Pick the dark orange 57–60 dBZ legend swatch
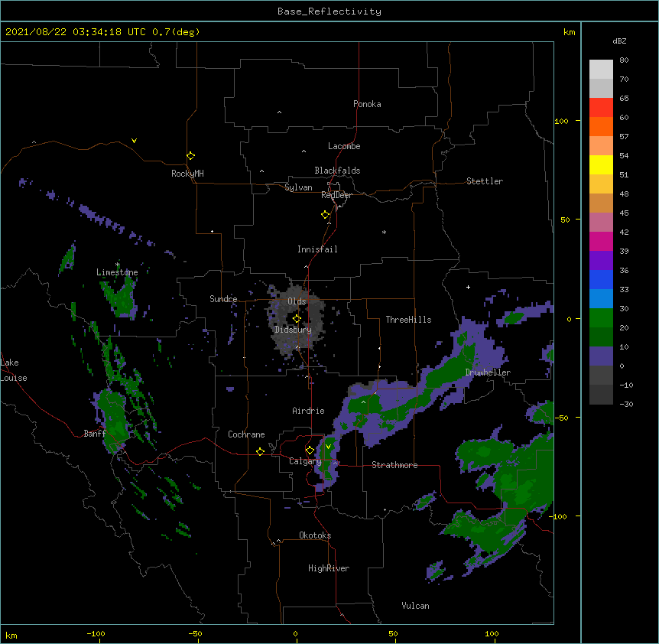659x644 pixels. coord(601,127)
